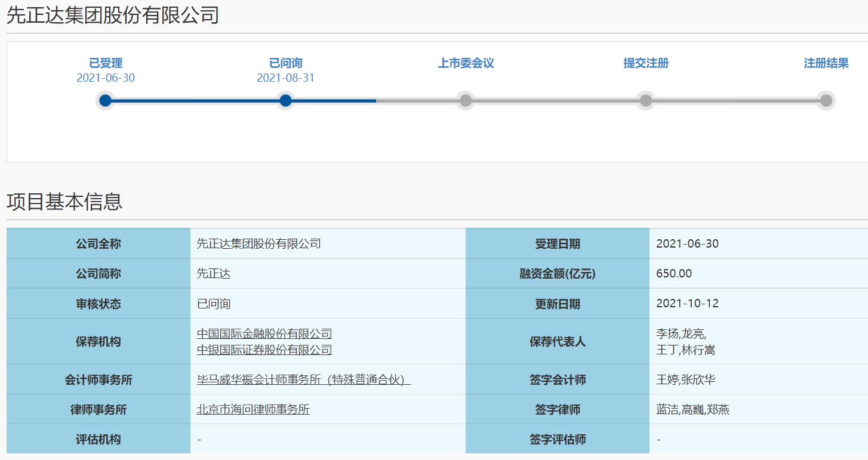Click the 项目基本信息 section heading
Viewport: 868px width, 460px height.
64,202
